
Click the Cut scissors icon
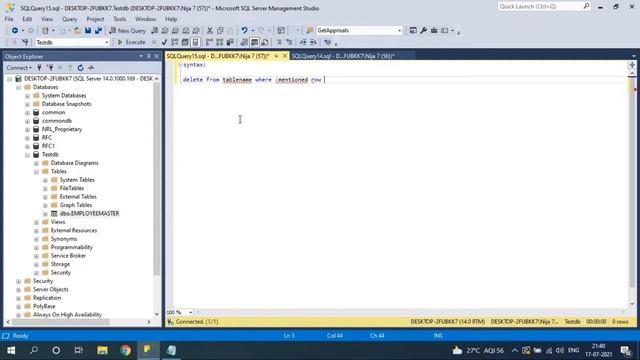[x=210, y=31]
